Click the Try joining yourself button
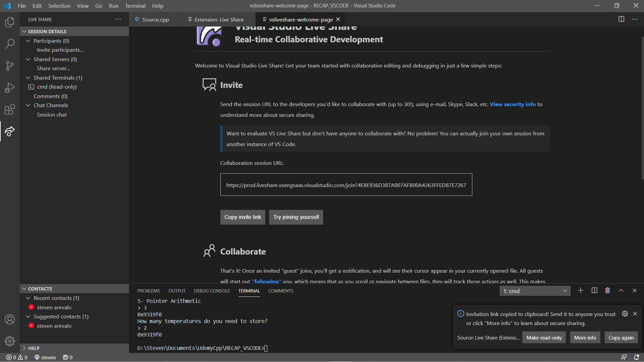This screenshot has height=362, width=644. click(x=296, y=217)
